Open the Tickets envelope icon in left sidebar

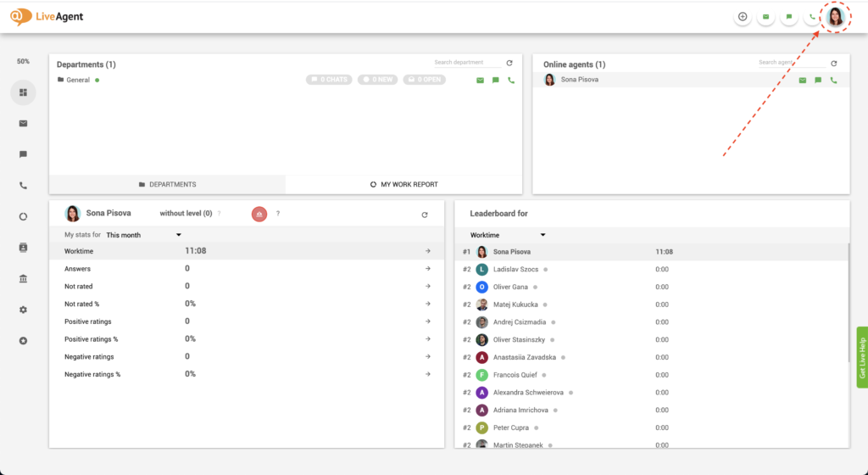tap(23, 123)
